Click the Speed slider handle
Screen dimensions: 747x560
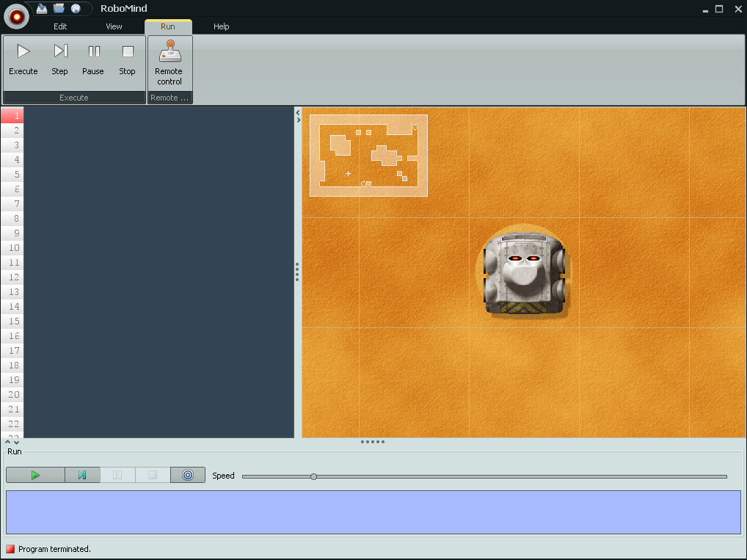pos(313,476)
